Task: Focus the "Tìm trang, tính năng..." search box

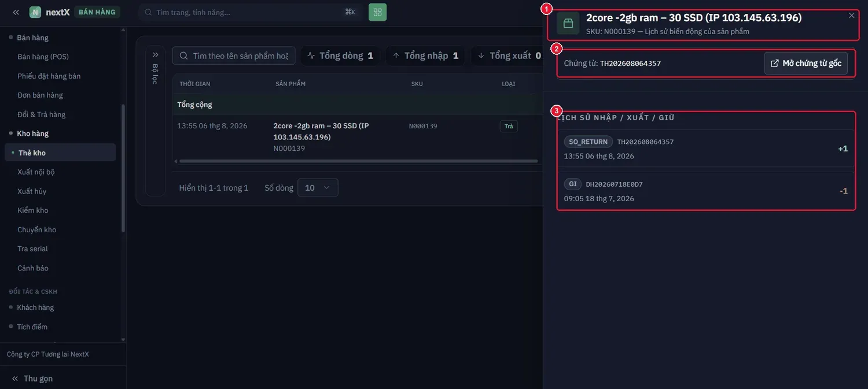Action: (x=250, y=12)
